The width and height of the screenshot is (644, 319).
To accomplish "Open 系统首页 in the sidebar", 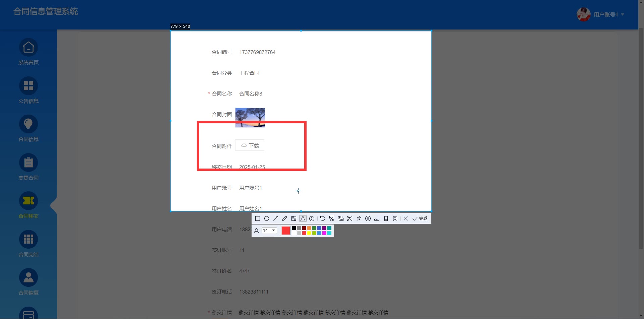I will click(x=29, y=52).
